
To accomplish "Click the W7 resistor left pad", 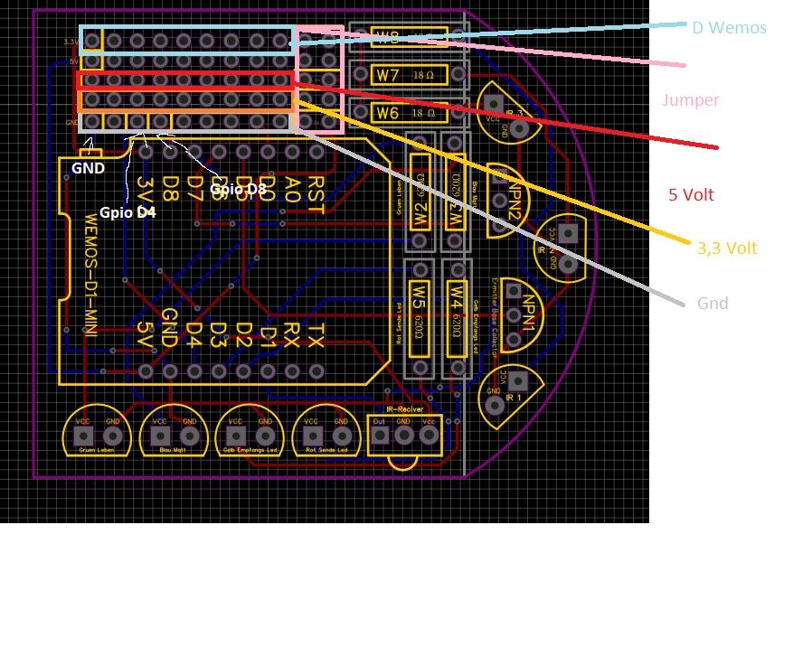I will [361, 74].
